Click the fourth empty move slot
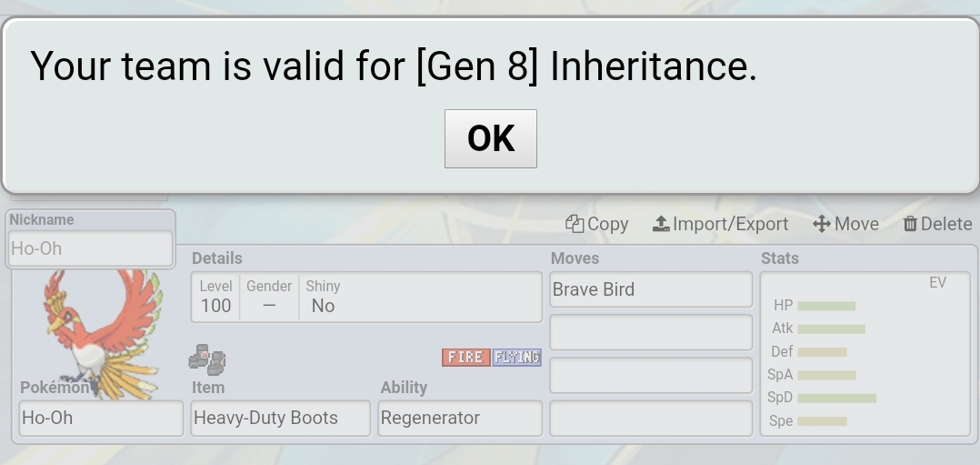The height and width of the screenshot is (465, 980). point(651,418)
